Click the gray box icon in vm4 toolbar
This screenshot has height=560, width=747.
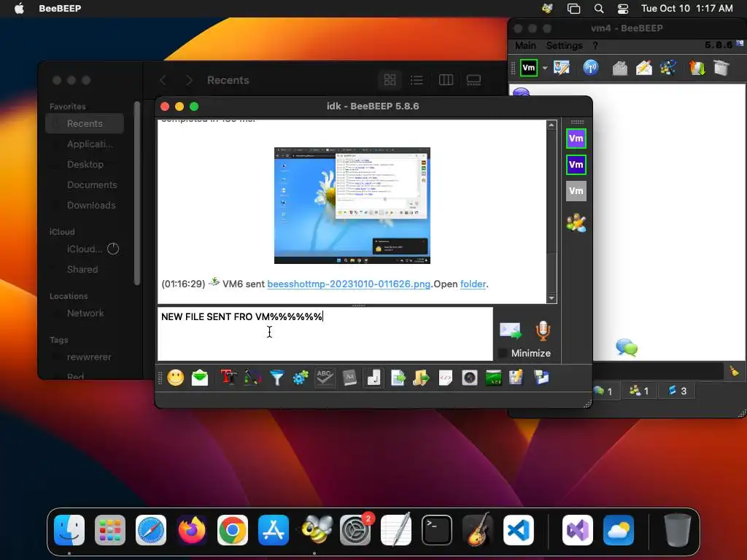coord(721,68)
